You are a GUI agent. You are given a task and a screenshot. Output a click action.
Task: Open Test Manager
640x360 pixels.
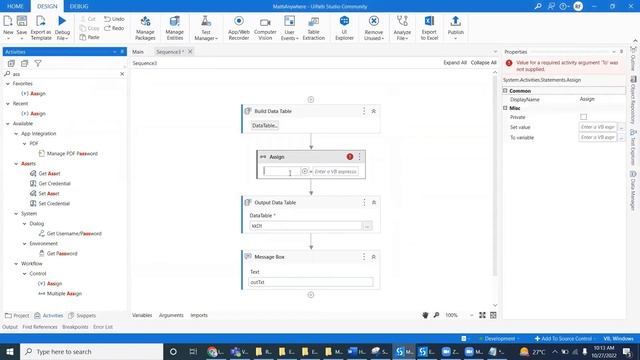(206, 27)
